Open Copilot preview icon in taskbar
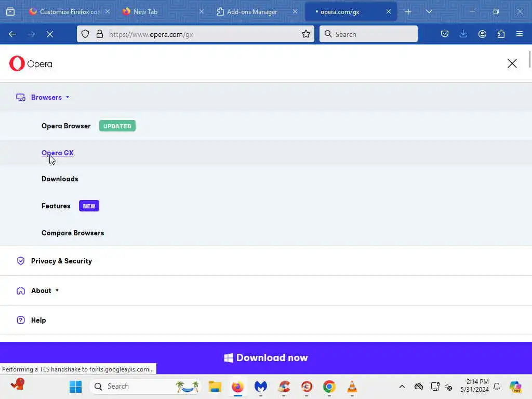The height and width of the screenshot is (399, 532). tap(515, 387)
